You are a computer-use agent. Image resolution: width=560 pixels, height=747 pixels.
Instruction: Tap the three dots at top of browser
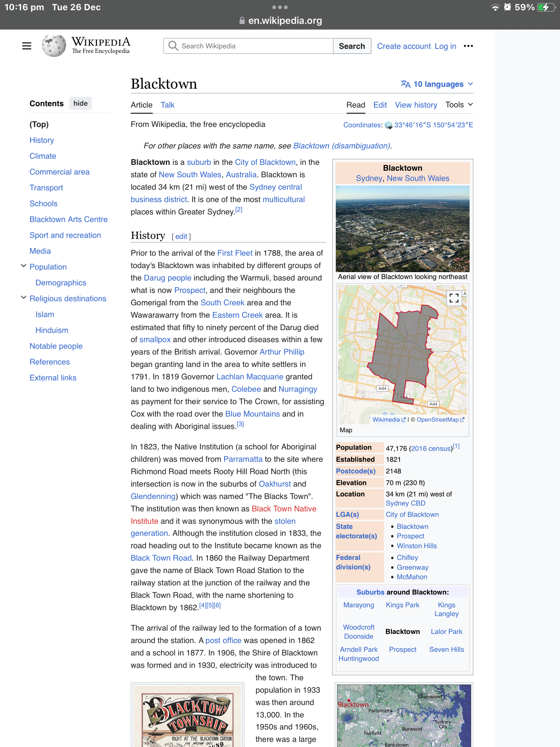(280, 7)
